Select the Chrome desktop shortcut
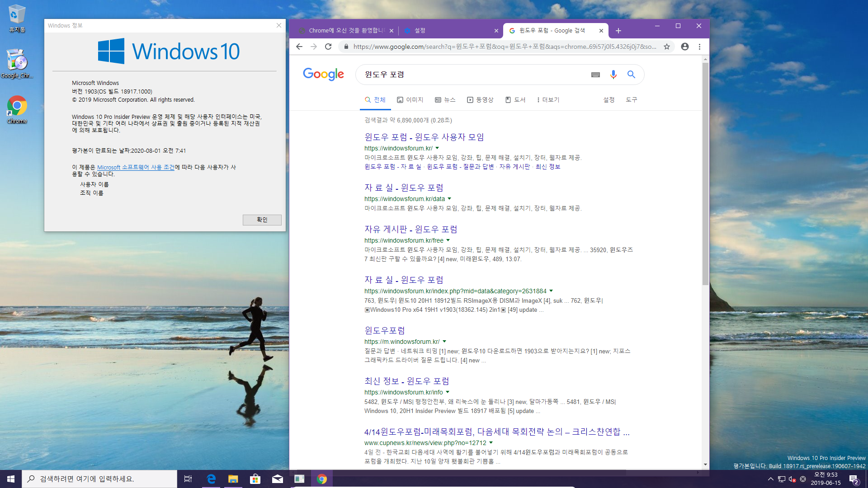This screenshot has width=868, height=488. coord(17,110)
